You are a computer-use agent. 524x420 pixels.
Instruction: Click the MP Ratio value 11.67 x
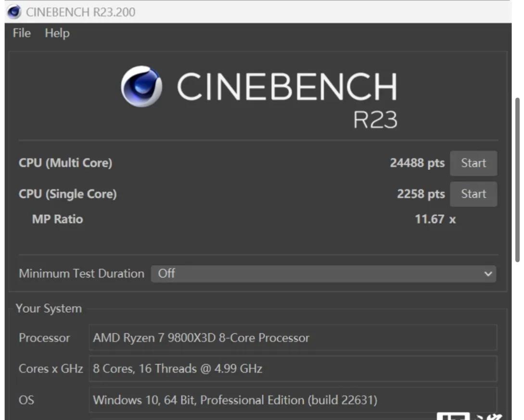tap(435, 219)
